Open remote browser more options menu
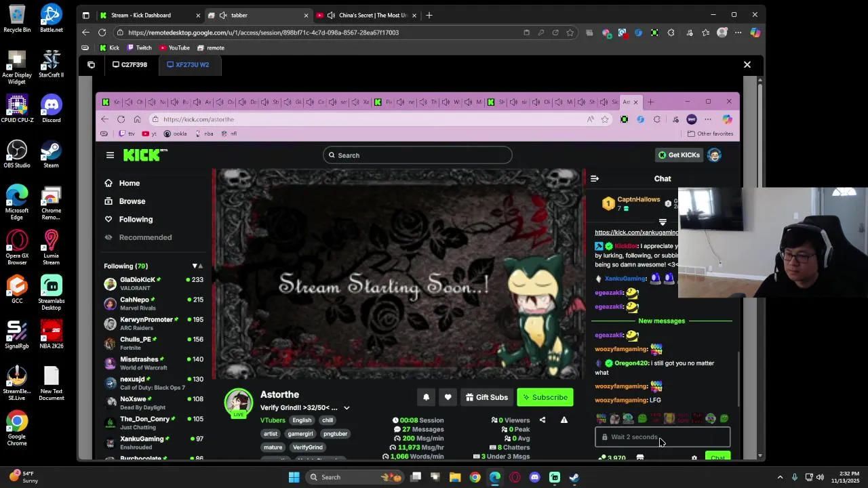868x488 pixels. coord(708,119)
